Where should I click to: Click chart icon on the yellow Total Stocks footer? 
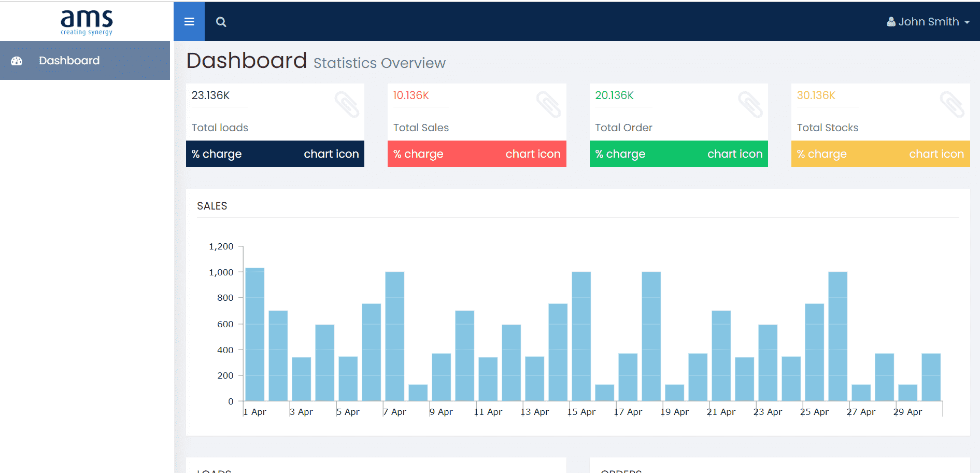tap(936, 154)
